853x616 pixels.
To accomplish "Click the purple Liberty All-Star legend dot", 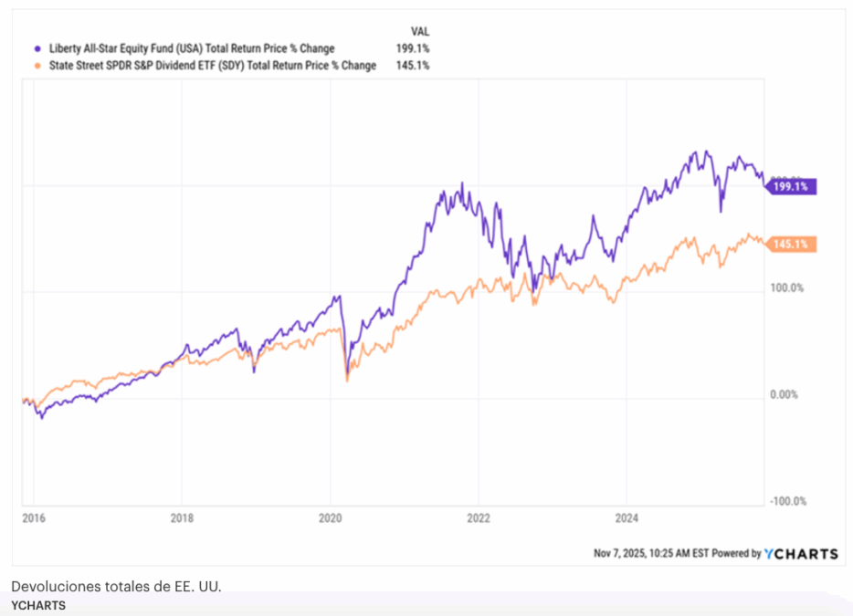I will [x=37, y=48].
